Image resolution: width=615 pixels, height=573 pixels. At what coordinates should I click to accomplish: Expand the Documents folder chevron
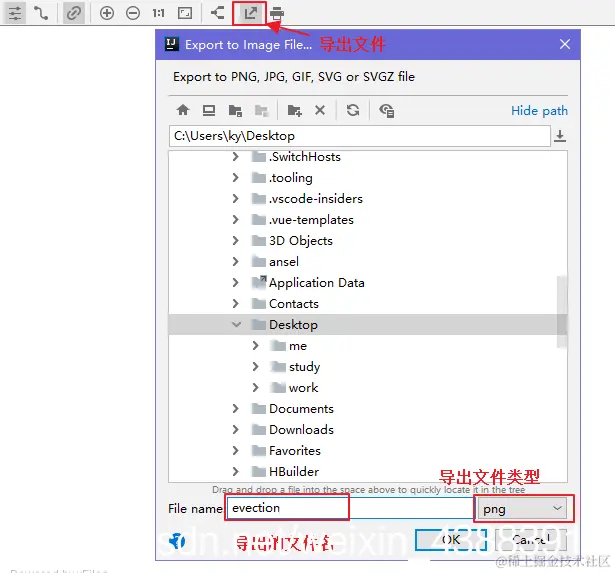pos(235,409)
